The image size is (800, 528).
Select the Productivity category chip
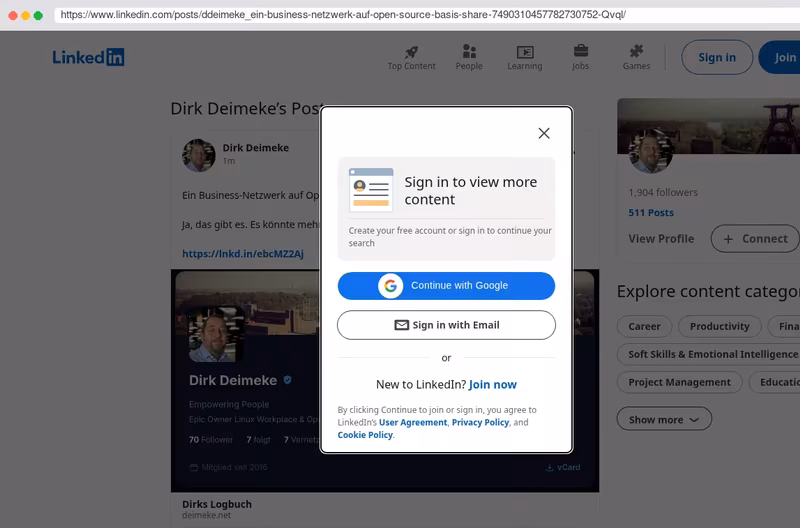coord(719,326)
